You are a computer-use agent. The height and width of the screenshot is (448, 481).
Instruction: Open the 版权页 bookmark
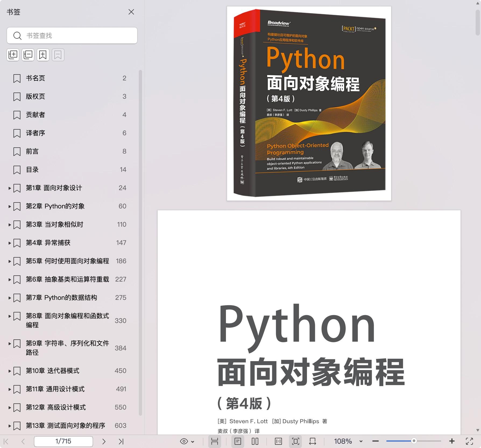(x=35, y=97)
